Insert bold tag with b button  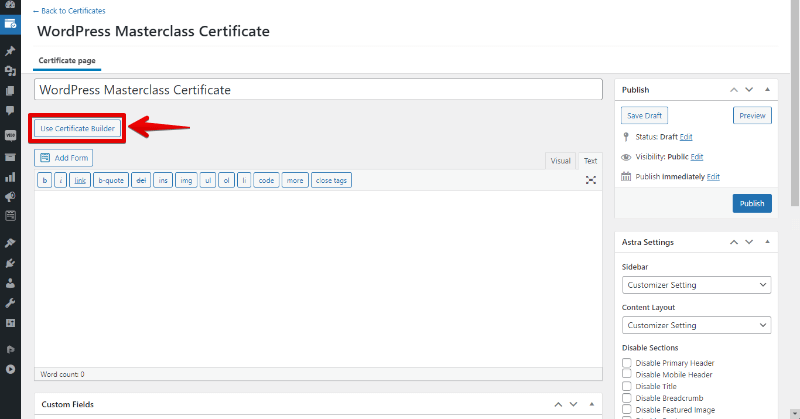tap(44, 180)
